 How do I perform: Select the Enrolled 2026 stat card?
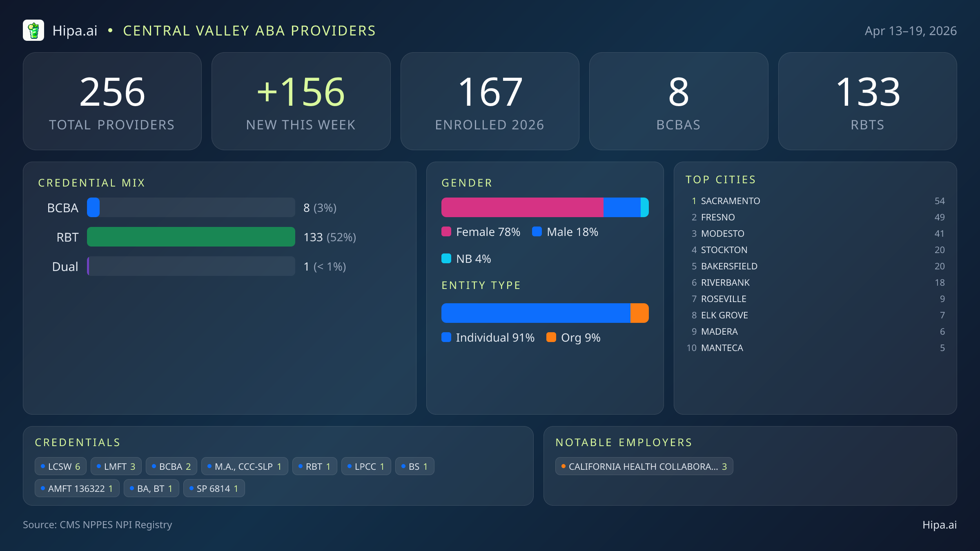(x=490, y=101)
